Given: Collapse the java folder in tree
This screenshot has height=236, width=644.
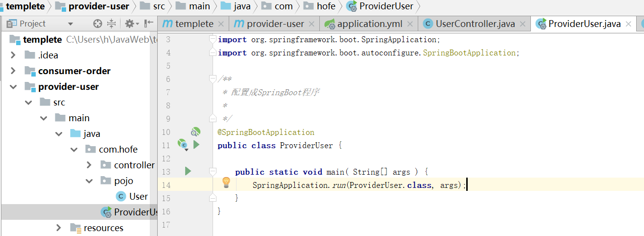Looking at the screenshot, I should (x=59, y=133).
